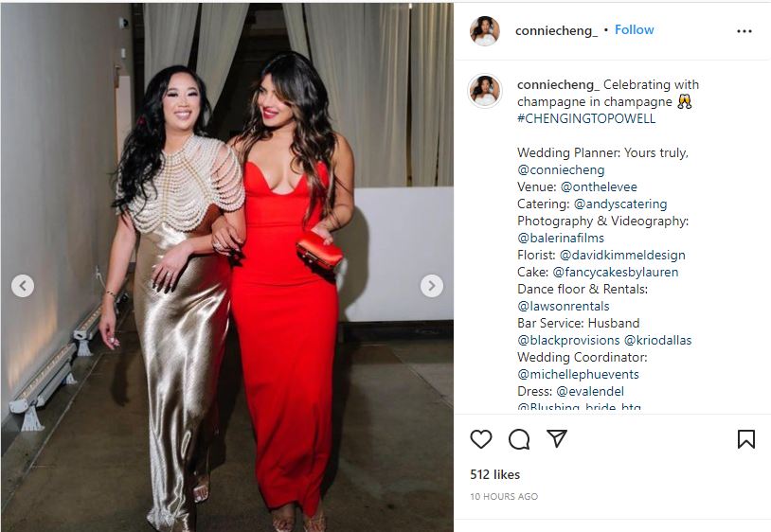Open the #CHENGINGTOPOWELL hashtag
This screenshot has height=532, width=771.
(x=586, y=118)
